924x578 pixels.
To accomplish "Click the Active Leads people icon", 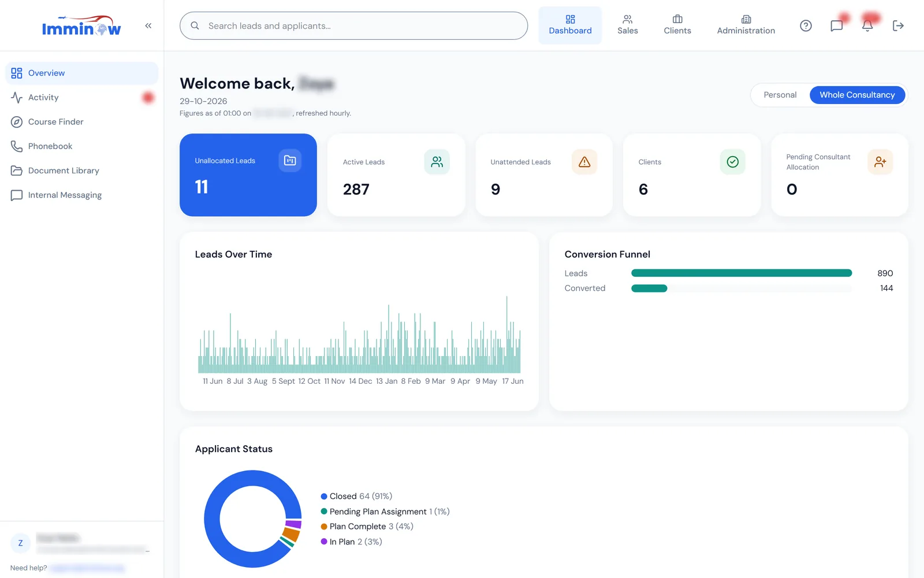I will coord(437,162).
